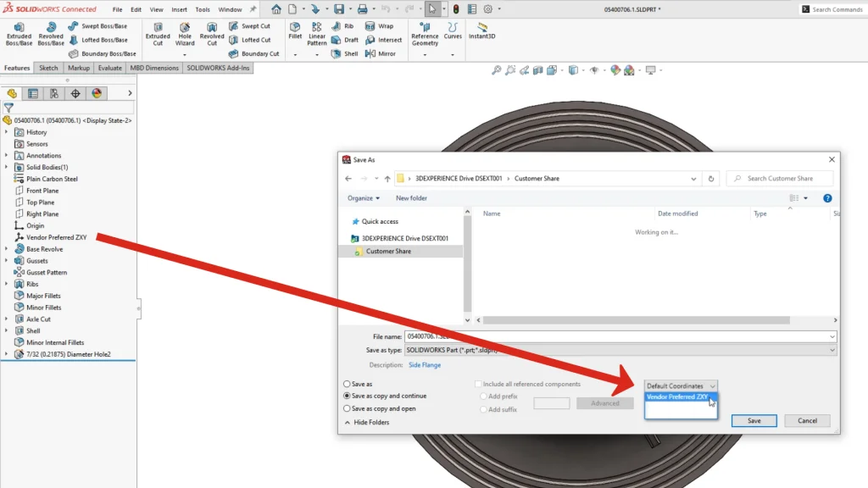Viewport: 868px width, 488px height.
Task: Pick Vendor Preferred ZXY from dropdown list
Action: pos(677,396)
